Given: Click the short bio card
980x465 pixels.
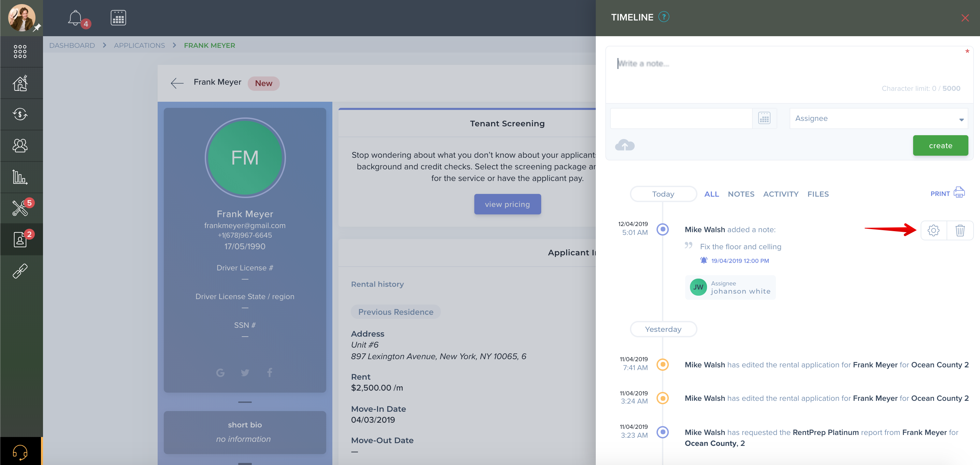Looking at the screenshot, I should 245,432.
